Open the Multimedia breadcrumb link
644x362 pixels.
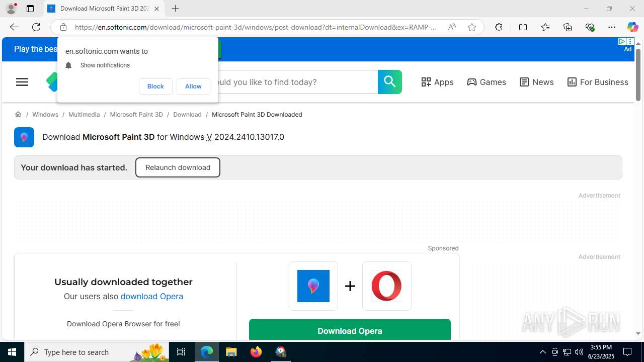click(84, 115)
